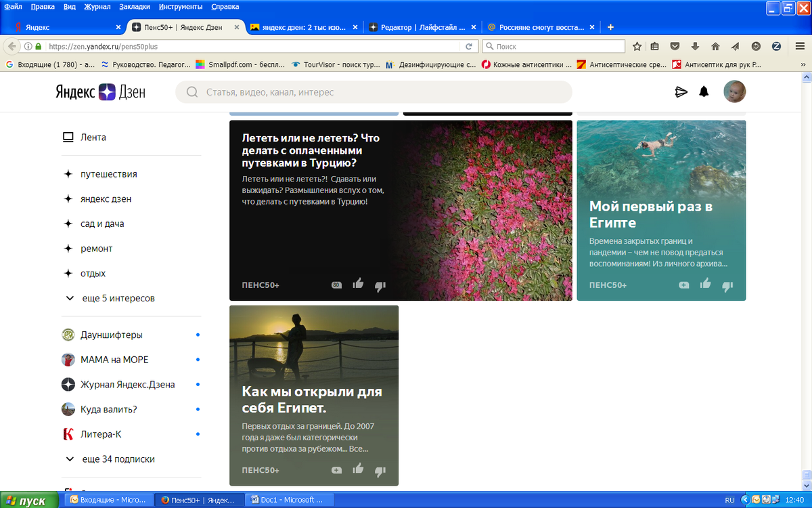Toggle the bookmark star in address bar
Viewport: 812px width, 508px height.
(x=636, y=47)
